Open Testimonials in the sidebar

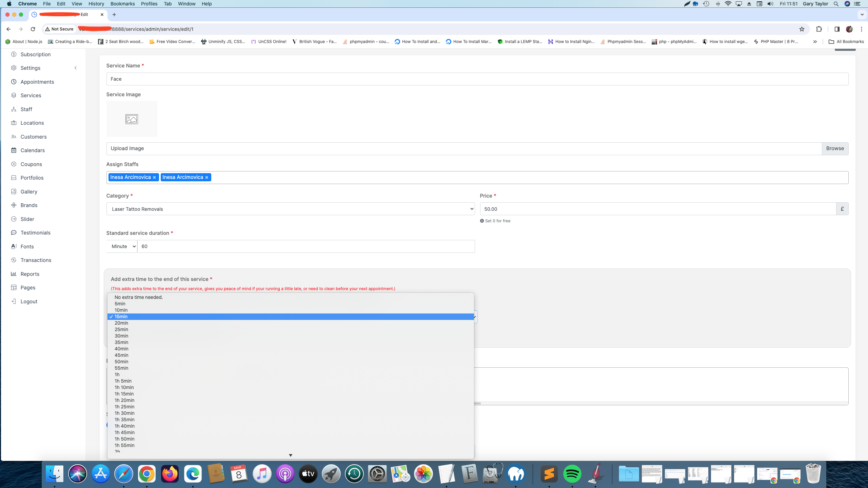(35, 232)
